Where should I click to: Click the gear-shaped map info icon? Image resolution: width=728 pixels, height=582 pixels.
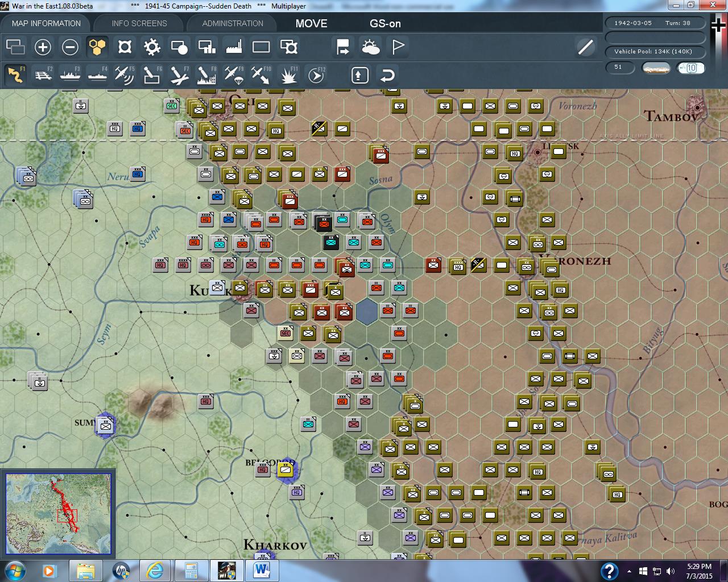tap(152, 47)
